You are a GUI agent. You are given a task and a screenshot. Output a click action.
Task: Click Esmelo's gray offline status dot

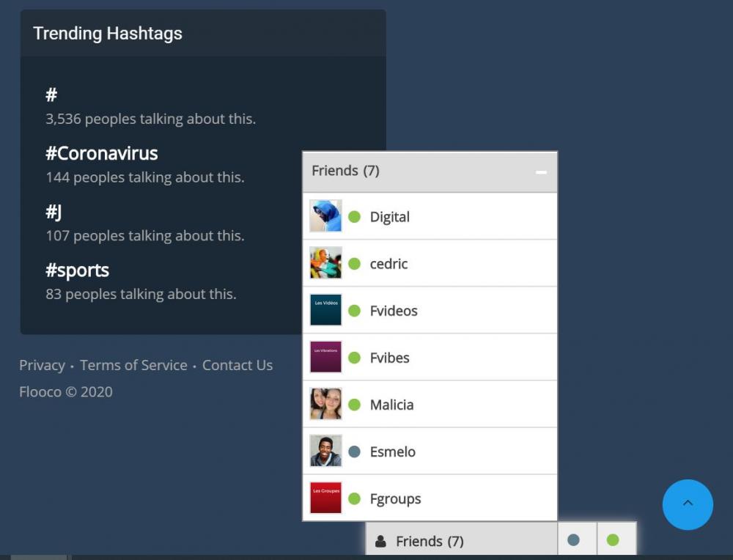click(x=355, y=452)
